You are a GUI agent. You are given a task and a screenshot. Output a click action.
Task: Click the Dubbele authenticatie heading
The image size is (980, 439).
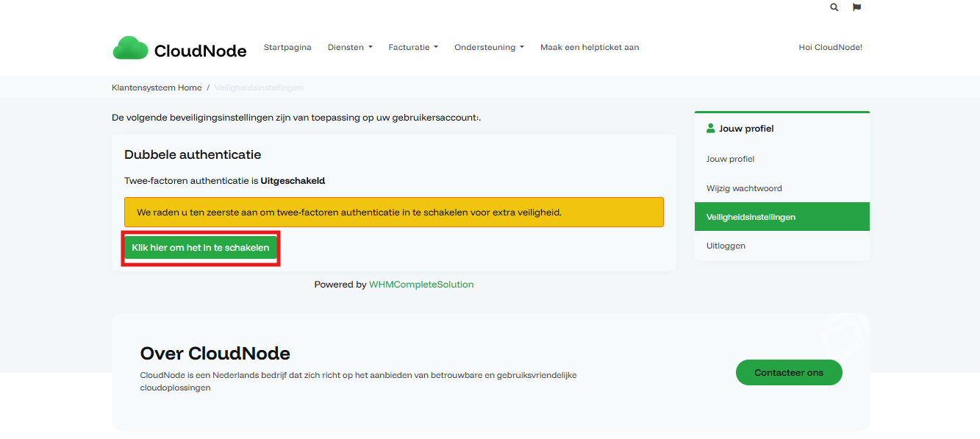coord(193,154)
